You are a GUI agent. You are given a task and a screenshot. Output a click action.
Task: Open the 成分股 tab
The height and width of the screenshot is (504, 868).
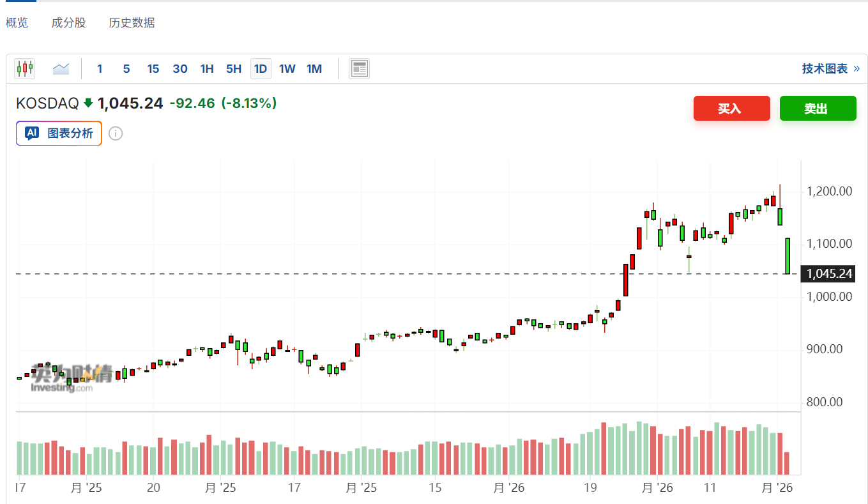(x=68, y=23)
